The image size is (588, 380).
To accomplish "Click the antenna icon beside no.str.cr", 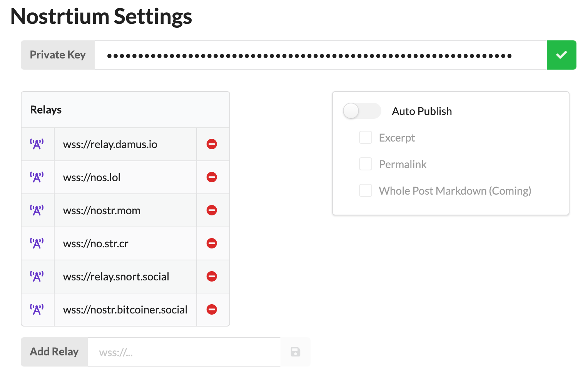I will coord(37,243).
